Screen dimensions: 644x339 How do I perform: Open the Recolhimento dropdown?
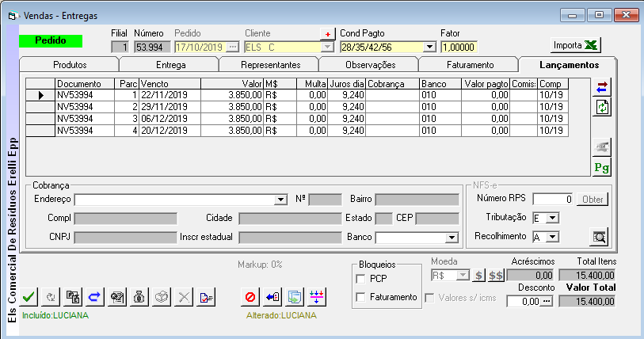[554, 236]
